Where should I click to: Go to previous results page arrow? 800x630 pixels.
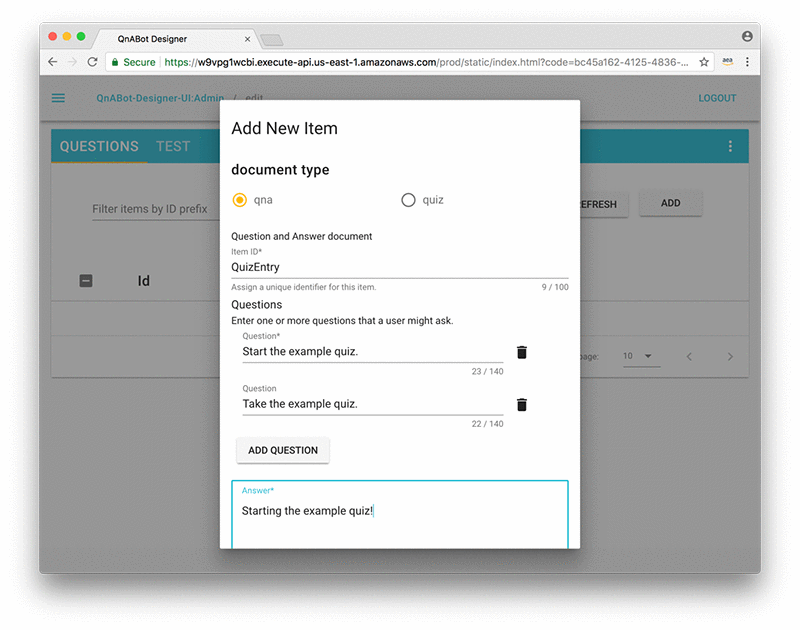689,357
